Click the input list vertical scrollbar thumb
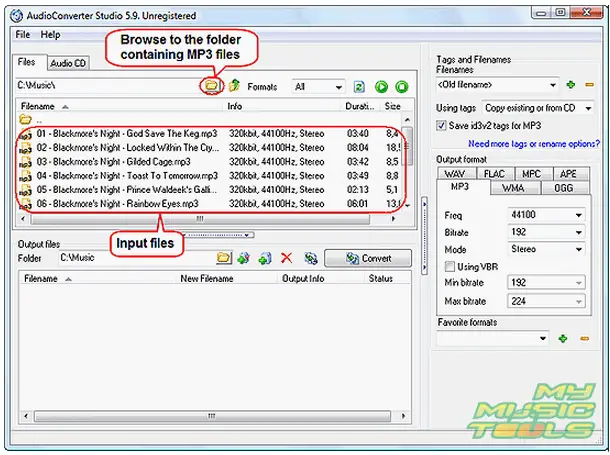Viewport: 610px width, 455px height. pos(407,145)
